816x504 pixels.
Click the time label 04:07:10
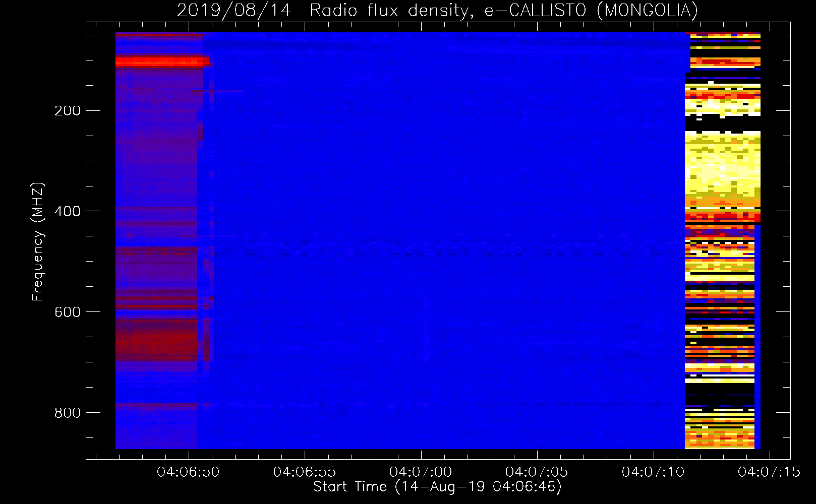pos(653,472)
